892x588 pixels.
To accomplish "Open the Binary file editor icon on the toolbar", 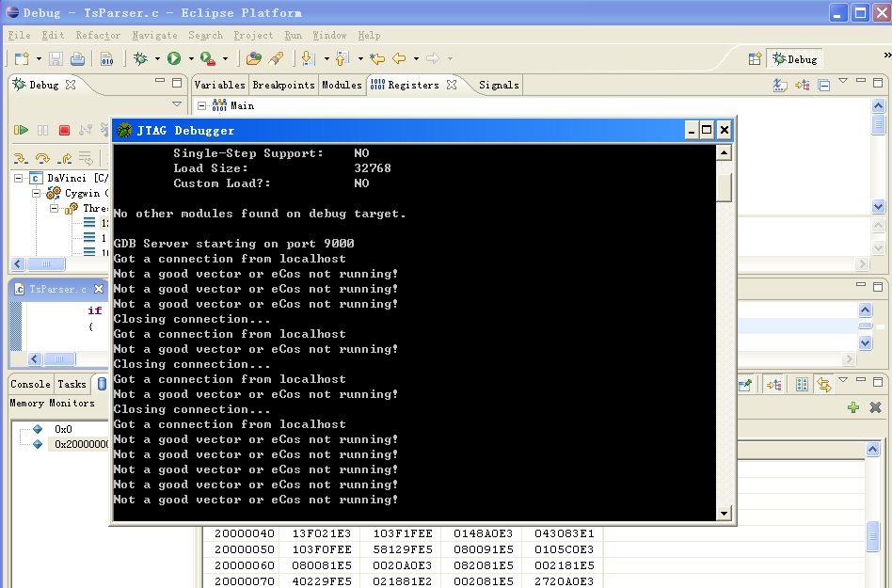I will pos(107,58).
